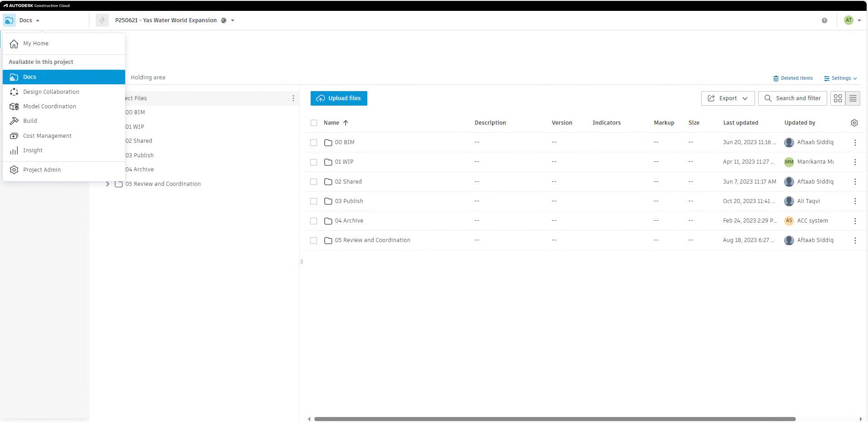Check the 03 Publish folder checkbox
868x422 pixels.
(313, 201)
